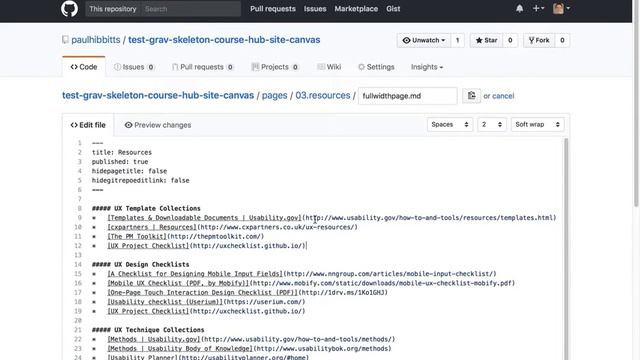Open the Soft wrap dropdown

point(538,124)
